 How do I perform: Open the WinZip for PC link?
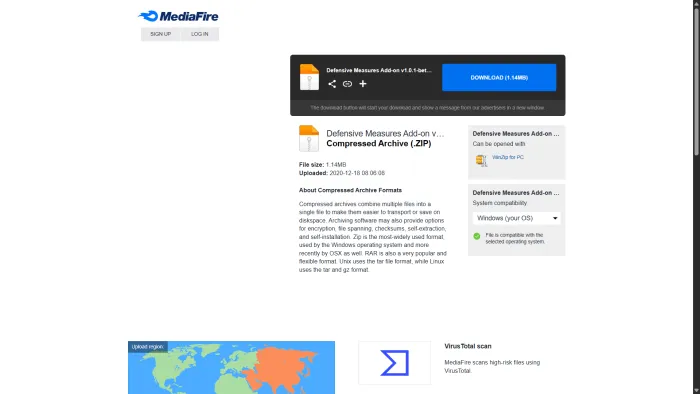pos(508,157)
